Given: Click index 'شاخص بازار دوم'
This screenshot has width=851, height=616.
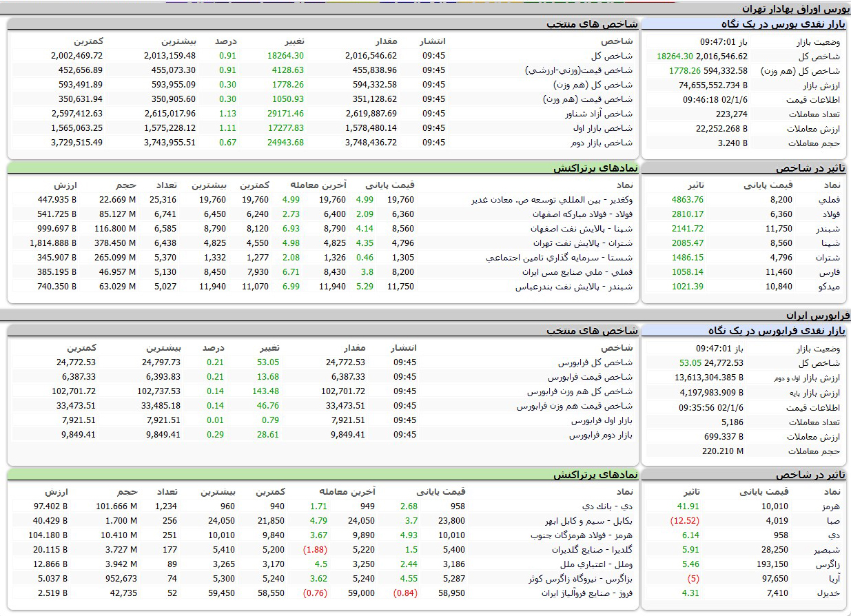Looking at the screenshot, I should click(602, 143).
